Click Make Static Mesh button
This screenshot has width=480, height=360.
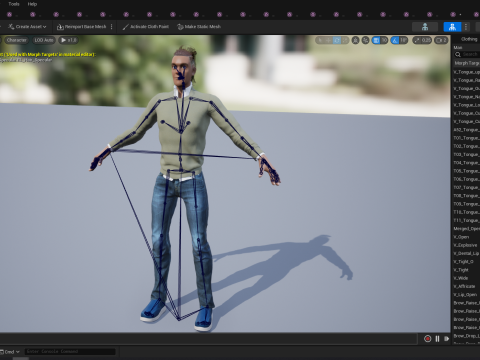pyautogui.click(x=199, y=27)
